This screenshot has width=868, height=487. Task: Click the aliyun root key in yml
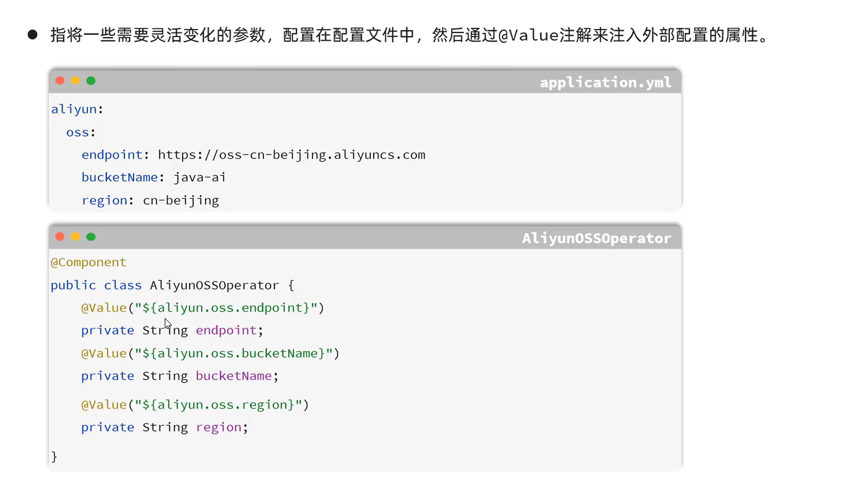(x=74, y=110)
